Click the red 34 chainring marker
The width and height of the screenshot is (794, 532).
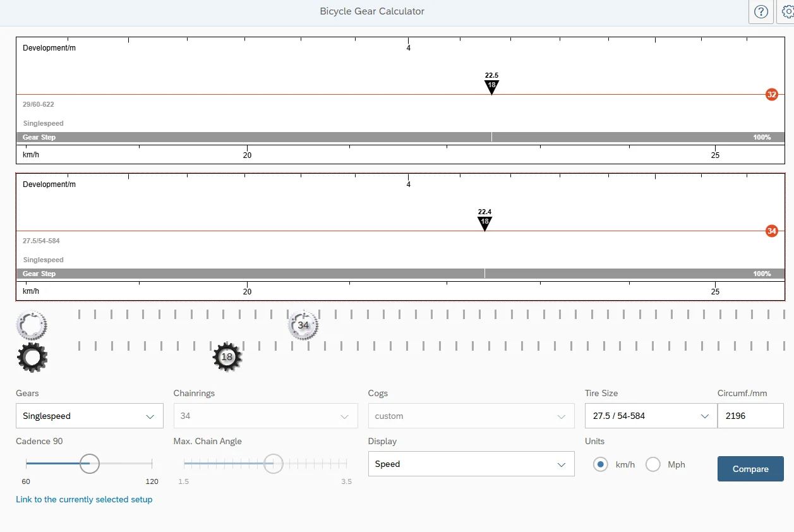[771, 231]
